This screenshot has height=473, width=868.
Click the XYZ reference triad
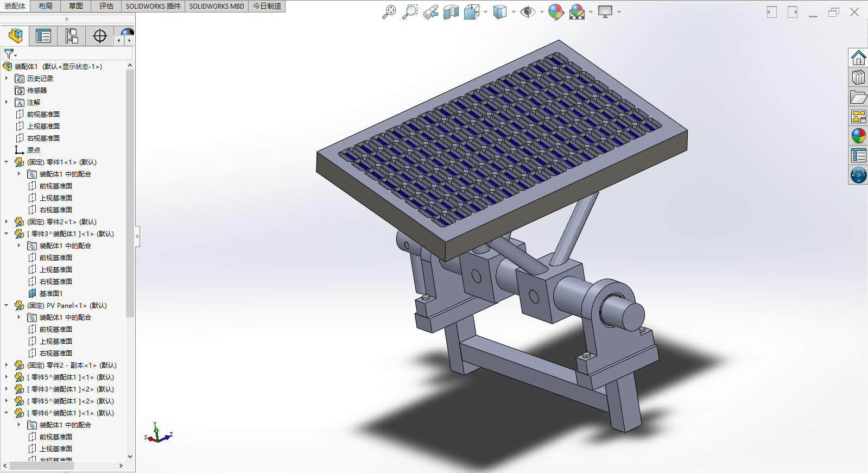[158, 433]
